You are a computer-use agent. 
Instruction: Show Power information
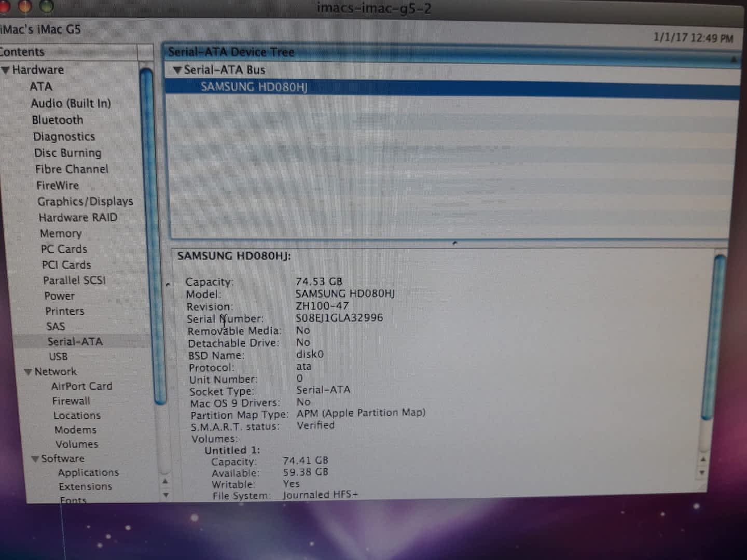click(x=60, y=296)
